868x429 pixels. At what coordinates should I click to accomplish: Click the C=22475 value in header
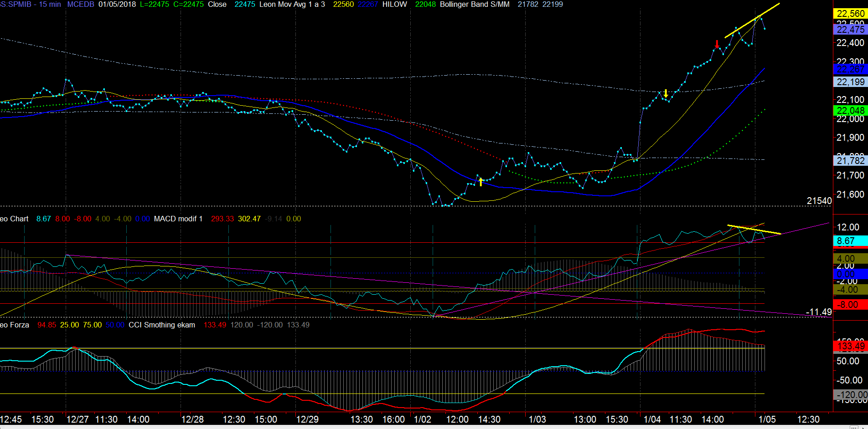(188, 5)
